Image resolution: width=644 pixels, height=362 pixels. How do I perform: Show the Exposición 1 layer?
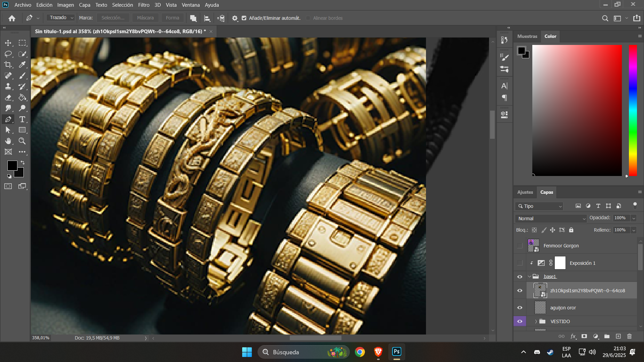(520, 263)
